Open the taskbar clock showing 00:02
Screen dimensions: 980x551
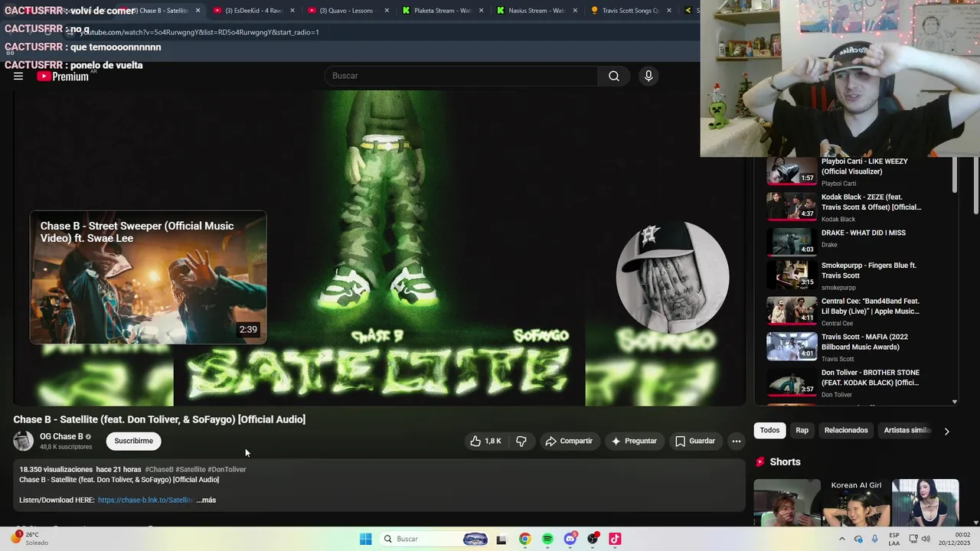956,539
